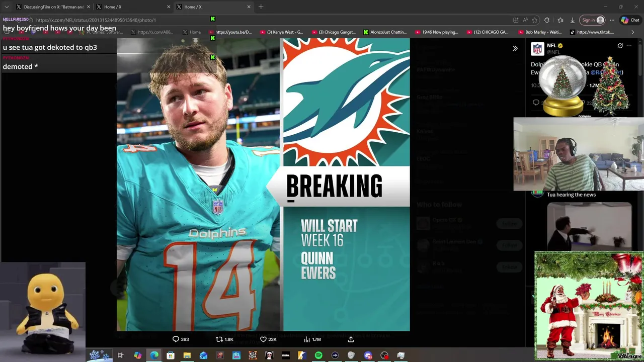The image size is (644, 362).
Task: Open Spotify from the taskbar
Action: [318, 355]
